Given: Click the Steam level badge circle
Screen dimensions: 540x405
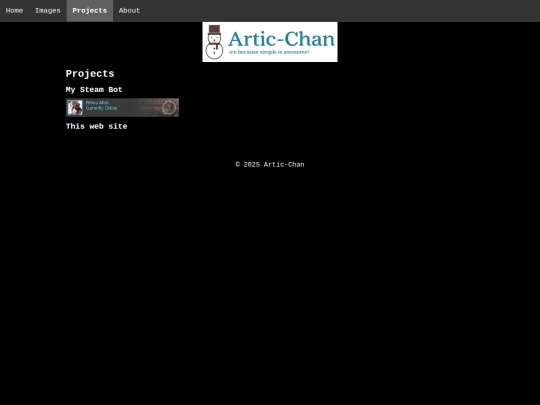Looking at the screenshot, I should [x=169, y=107].
